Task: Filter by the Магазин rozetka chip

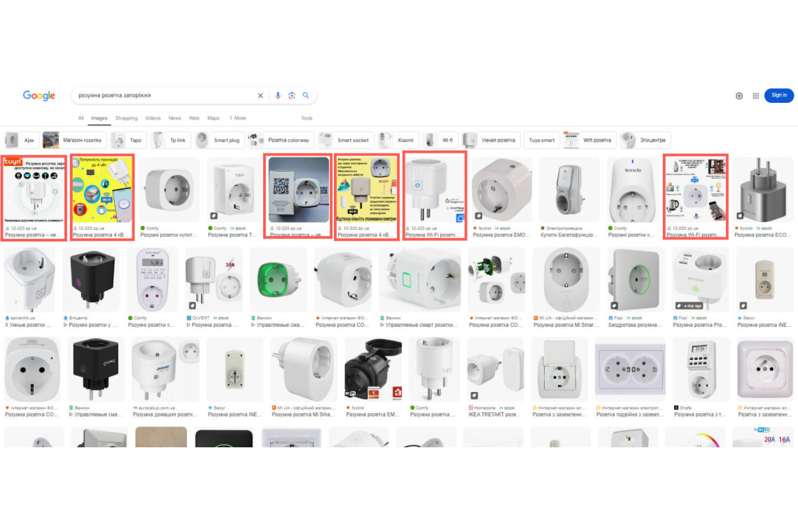Action: [x=74, y=140]
